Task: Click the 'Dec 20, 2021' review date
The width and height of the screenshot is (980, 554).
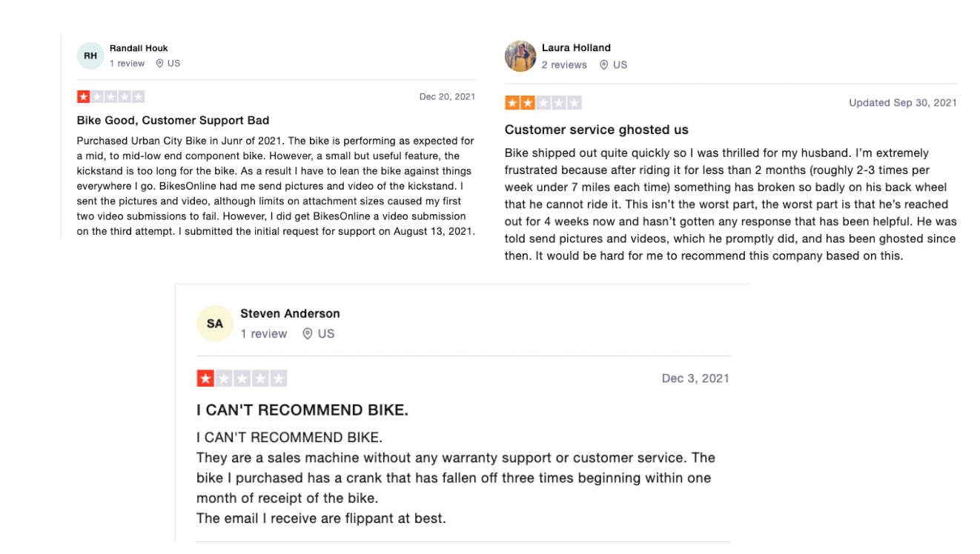Action: (447, 97)
